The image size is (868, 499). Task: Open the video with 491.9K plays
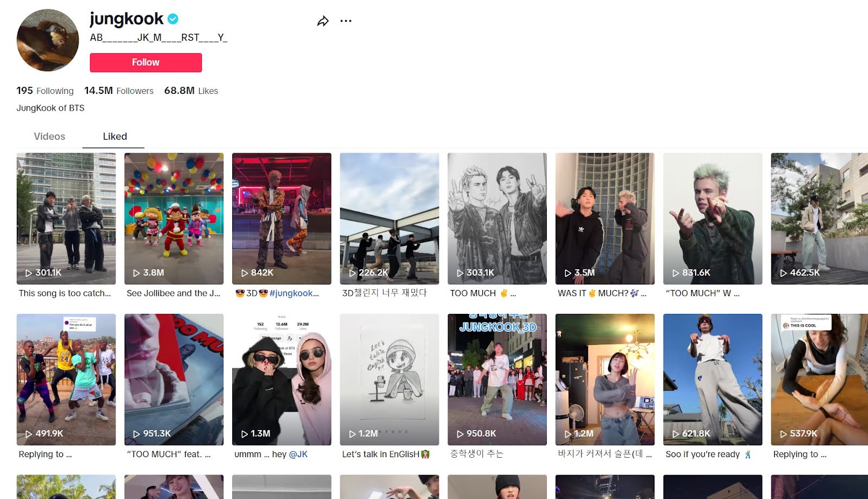coord(66,380)
